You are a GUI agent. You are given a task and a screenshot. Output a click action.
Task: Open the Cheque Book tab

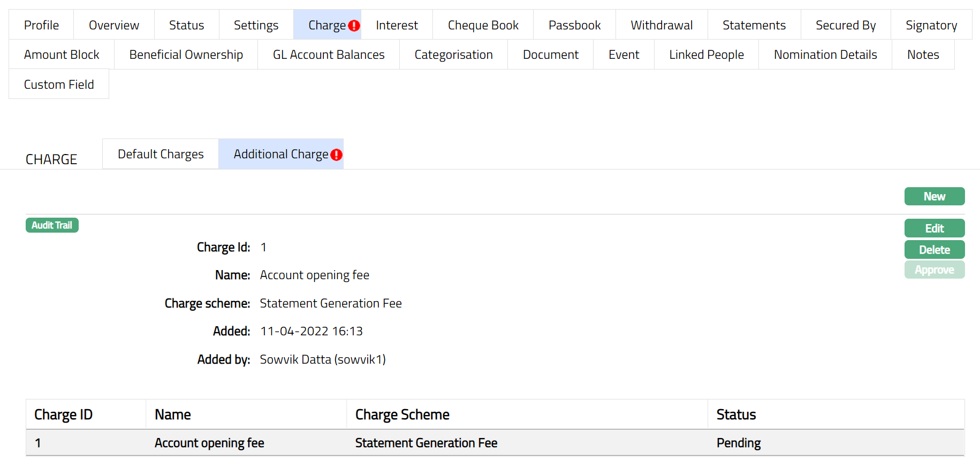coord(483,25)
